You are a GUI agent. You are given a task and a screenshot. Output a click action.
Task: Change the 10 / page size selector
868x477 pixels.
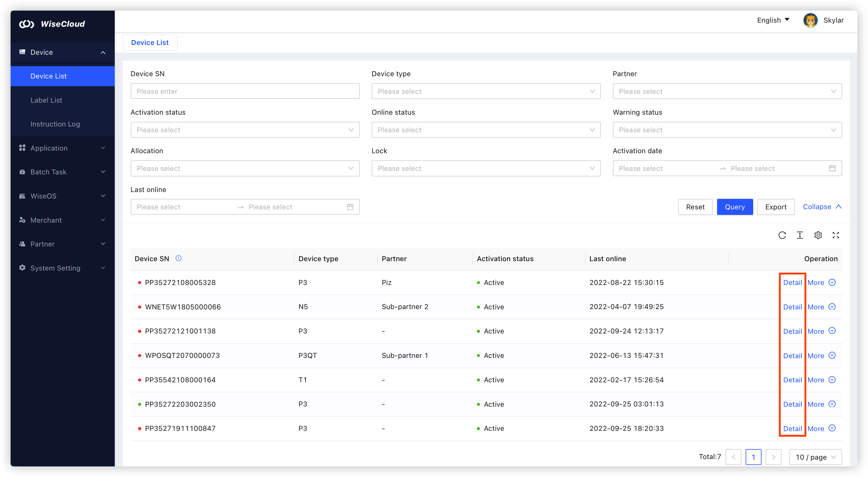pos(815,457)
